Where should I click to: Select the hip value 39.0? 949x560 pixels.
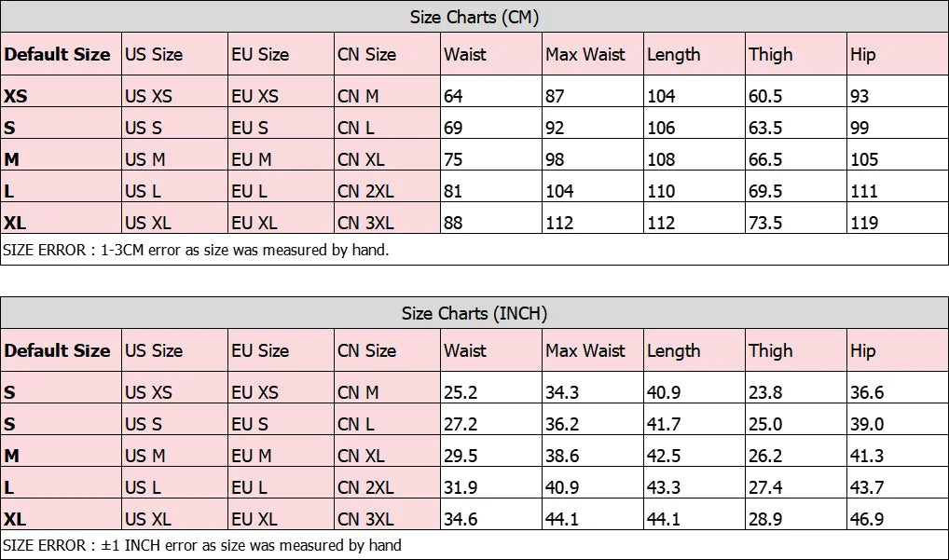click(867, 424)
